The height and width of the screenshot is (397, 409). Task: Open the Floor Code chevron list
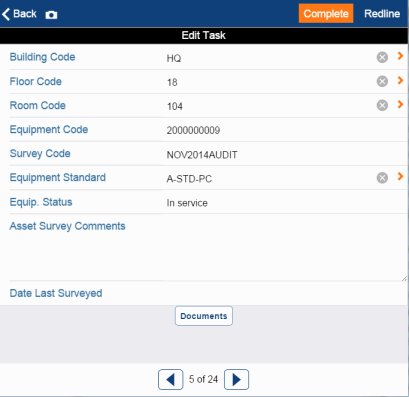click(400, 80)
